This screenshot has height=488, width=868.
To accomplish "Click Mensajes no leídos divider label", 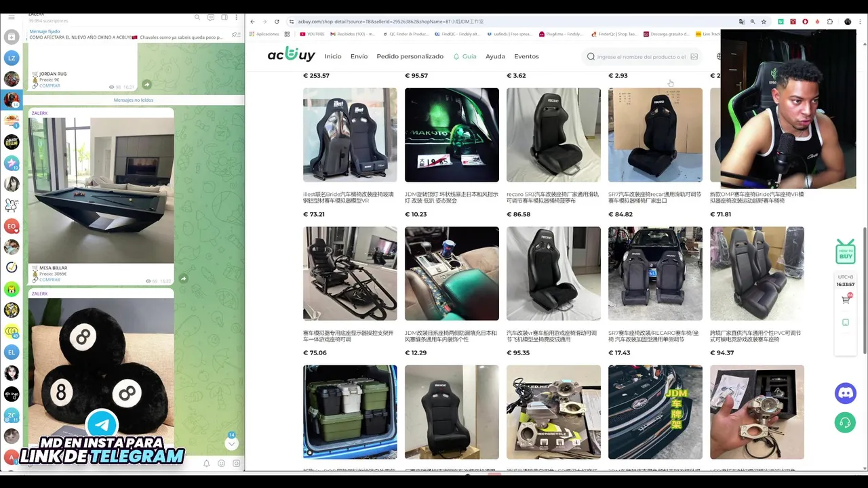I will (134, 100).
